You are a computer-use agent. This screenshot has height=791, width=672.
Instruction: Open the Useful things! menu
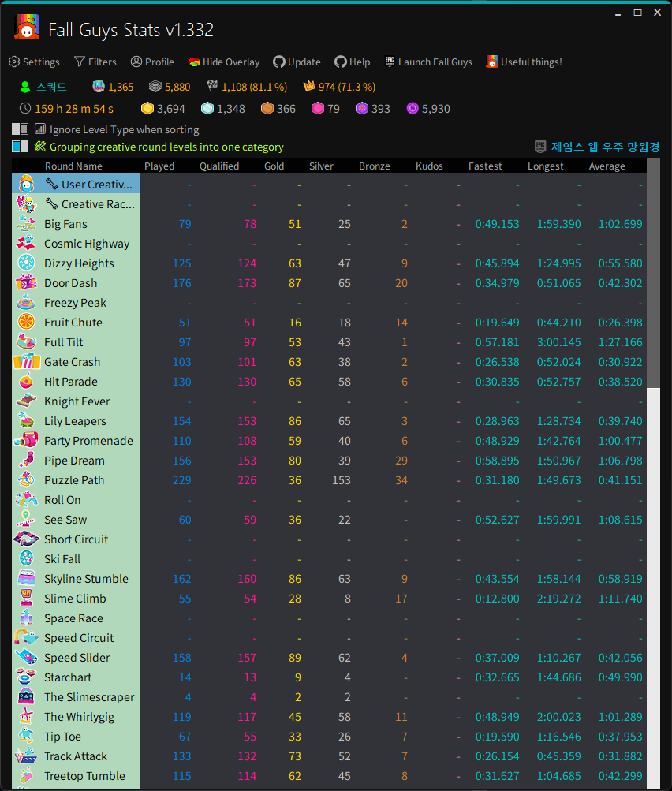pos(525,62)
